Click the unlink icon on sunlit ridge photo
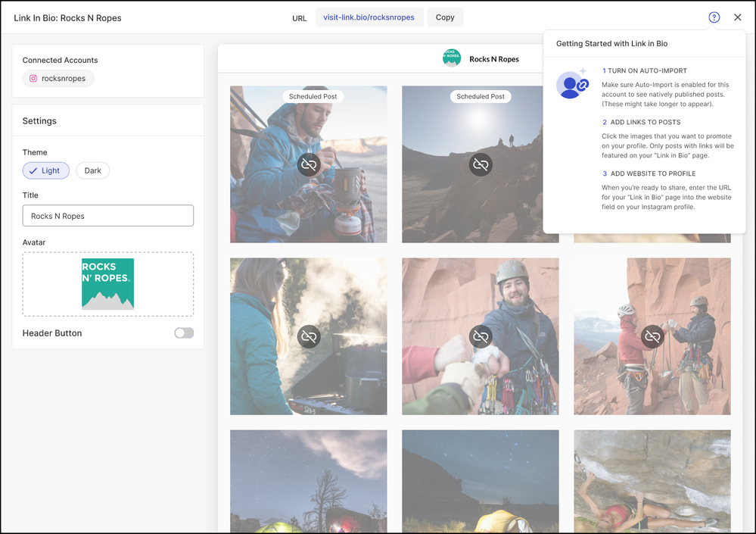 (x=481, y=164)
